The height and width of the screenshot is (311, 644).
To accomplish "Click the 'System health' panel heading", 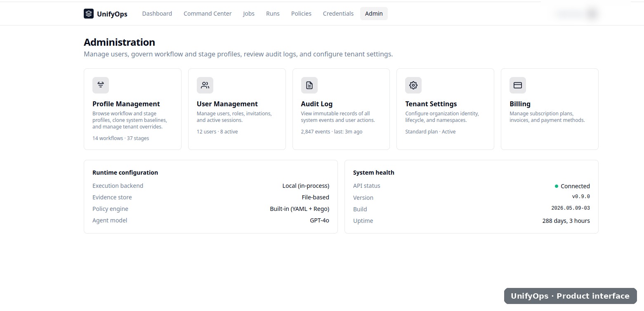I will pos(374,173).
